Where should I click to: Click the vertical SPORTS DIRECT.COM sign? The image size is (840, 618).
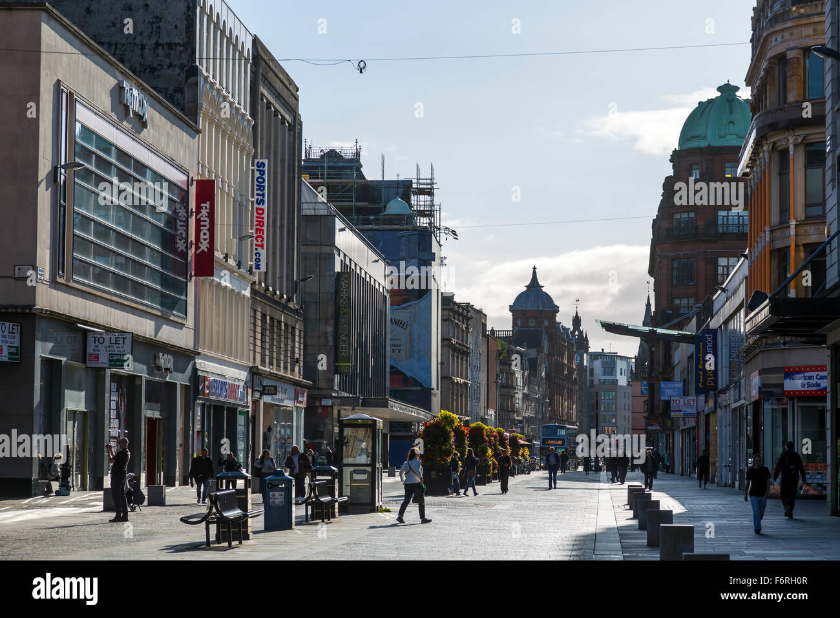[x=259, y=215]
